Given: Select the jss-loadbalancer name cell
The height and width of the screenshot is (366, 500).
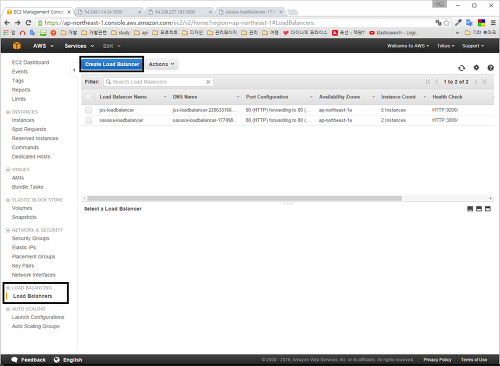Looking at the screenshot, I should click(117, 110).
